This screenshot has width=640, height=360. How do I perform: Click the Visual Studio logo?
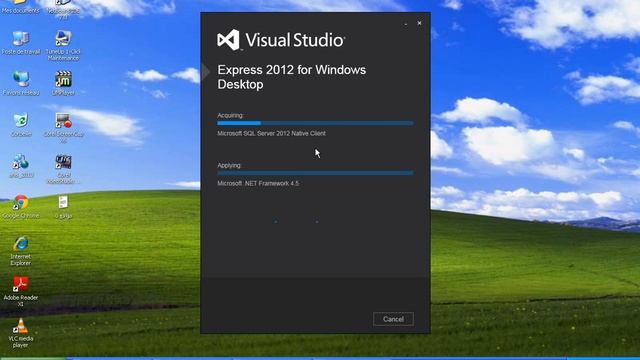(x=281, y=40)
